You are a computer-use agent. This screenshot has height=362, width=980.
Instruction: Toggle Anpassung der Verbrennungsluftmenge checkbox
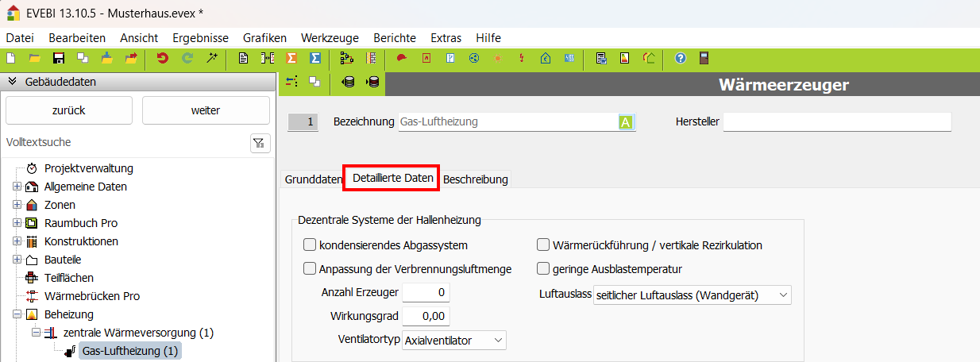tap(310, 269)
